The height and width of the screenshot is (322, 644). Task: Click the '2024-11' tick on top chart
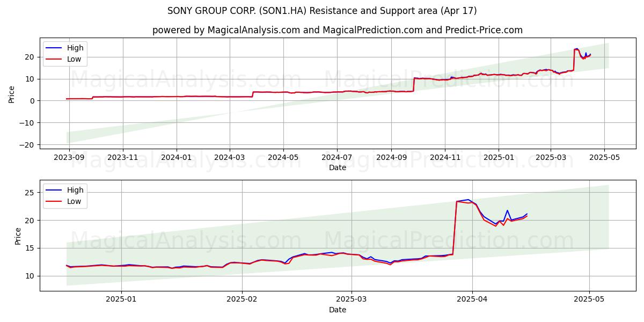pyautogui.click(x=445, y=158)
